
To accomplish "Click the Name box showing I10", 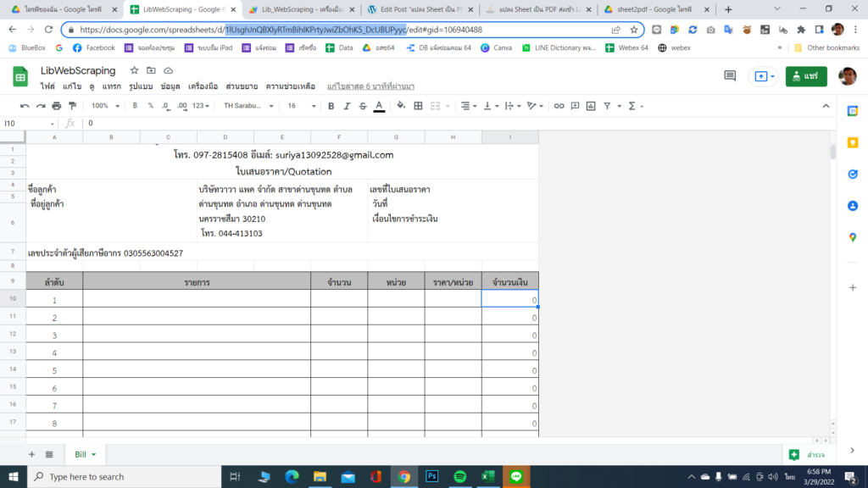I will click(29, 124).
